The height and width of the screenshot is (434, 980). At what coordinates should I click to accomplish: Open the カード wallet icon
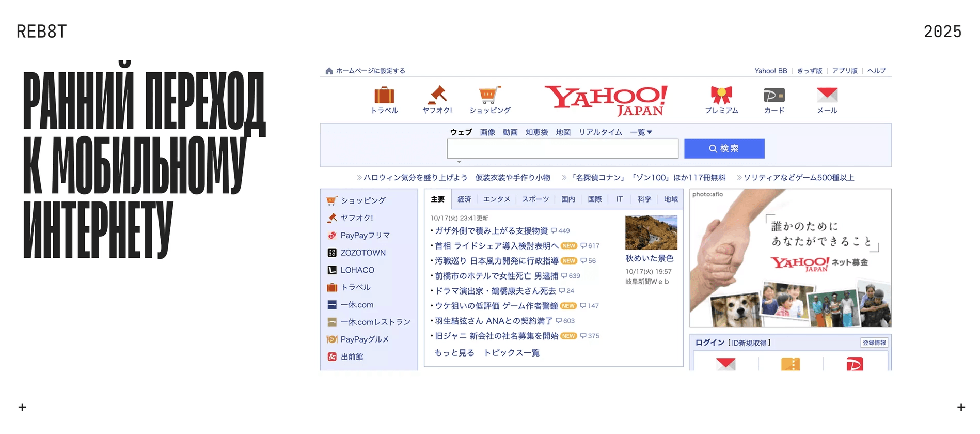[x=774, y=95]
